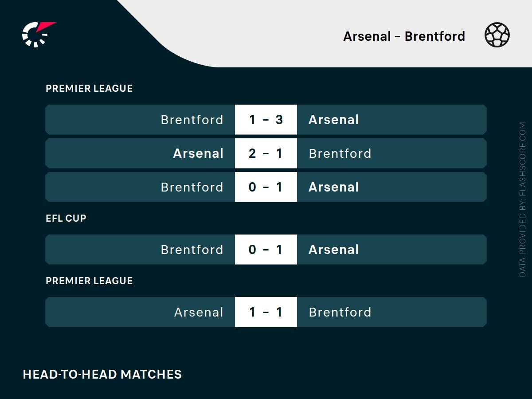Image resolution: width=532 pixels, height=399 pixels.
Task: Click bold Arsenal in the 2 - 1 match
Action: (198, 153)
